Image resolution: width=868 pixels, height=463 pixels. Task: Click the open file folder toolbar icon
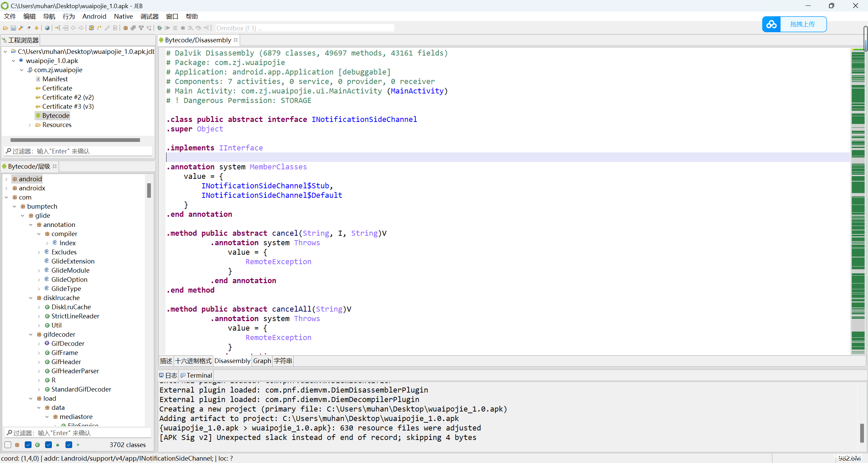point(5,28)
